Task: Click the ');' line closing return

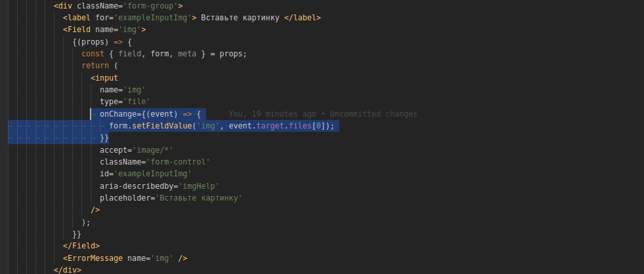Action: pos(86,222)
